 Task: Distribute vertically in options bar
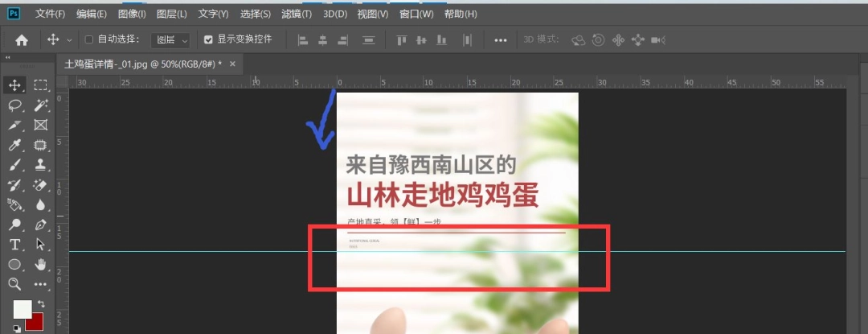point(369,40)
